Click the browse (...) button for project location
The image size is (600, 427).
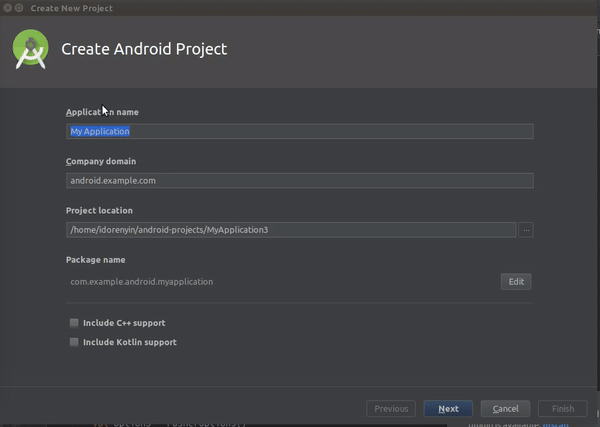[x=526, y=230]
